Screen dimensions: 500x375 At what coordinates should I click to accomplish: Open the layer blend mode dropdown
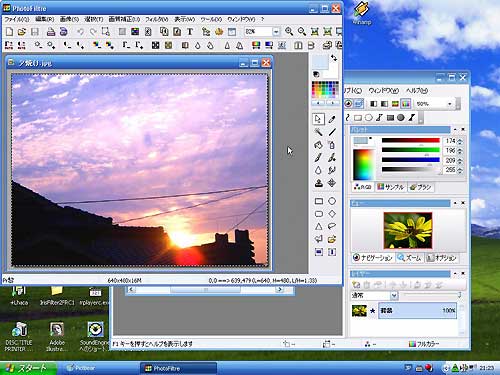point(394,295)
